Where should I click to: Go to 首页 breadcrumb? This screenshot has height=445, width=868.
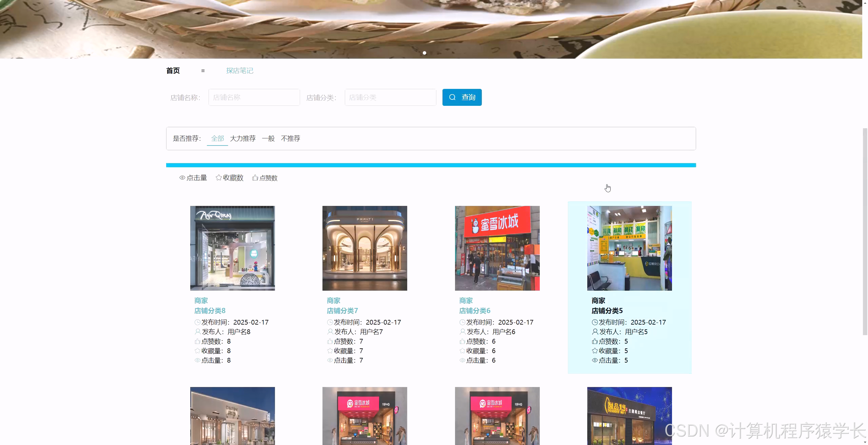tap(173, 71)
